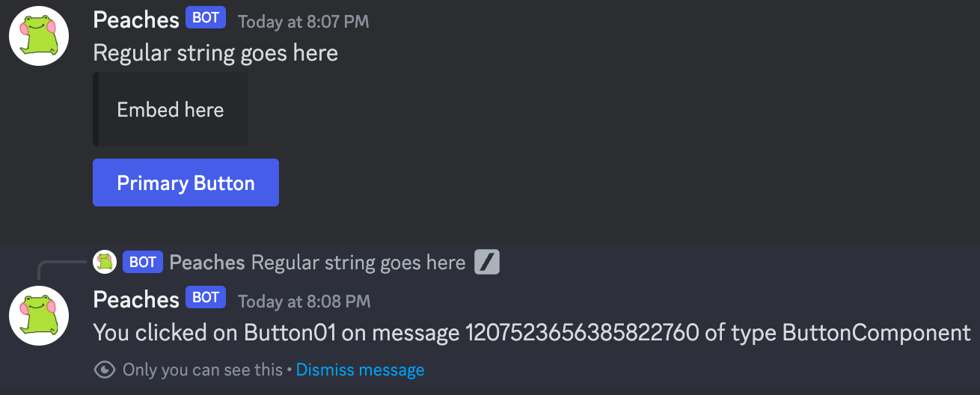Viewport: 980px width, 395px height.
Task: Click the Today at 8:08 PM timestamp
Action: pyautogui.click(x=304, y=301)
